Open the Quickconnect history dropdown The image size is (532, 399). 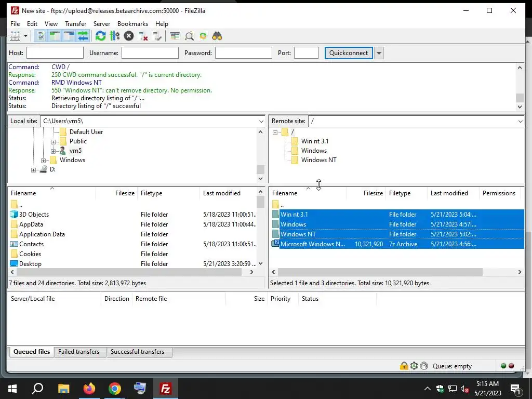pyautogui.click(x=379, y=53)
